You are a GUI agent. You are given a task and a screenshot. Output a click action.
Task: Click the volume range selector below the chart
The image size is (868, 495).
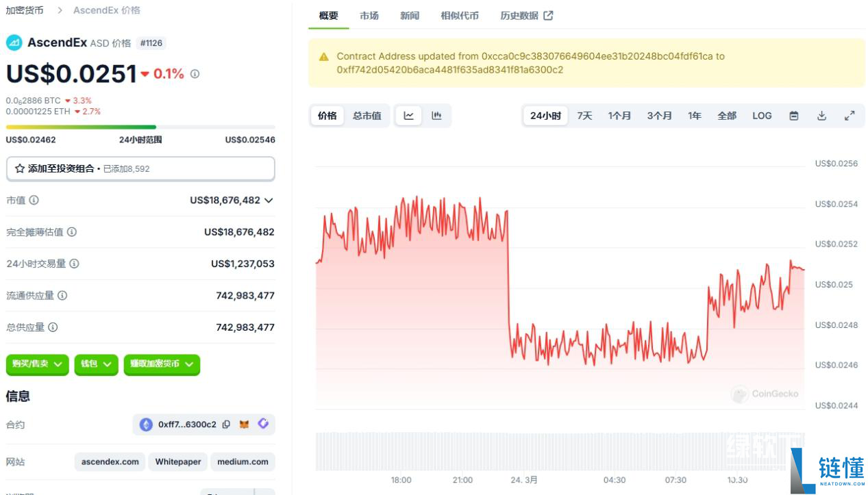pos(560,451)
